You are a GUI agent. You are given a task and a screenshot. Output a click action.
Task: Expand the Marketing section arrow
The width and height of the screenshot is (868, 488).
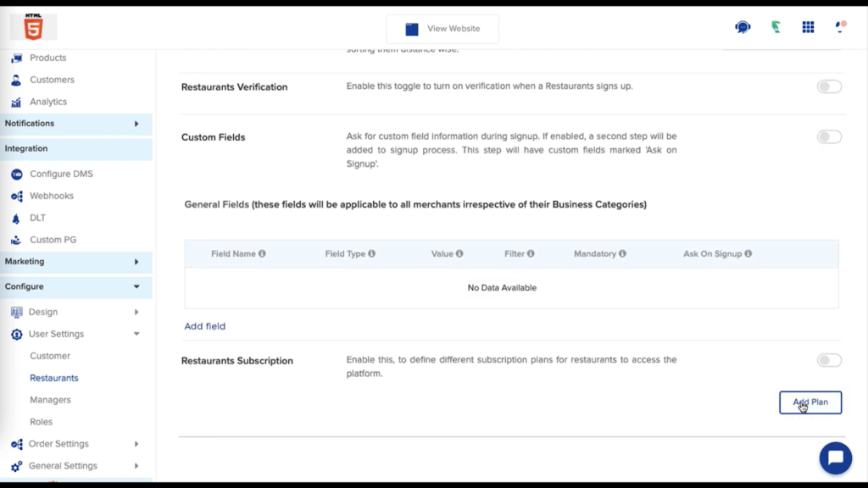pyautogui.click(x=136, y=262)
